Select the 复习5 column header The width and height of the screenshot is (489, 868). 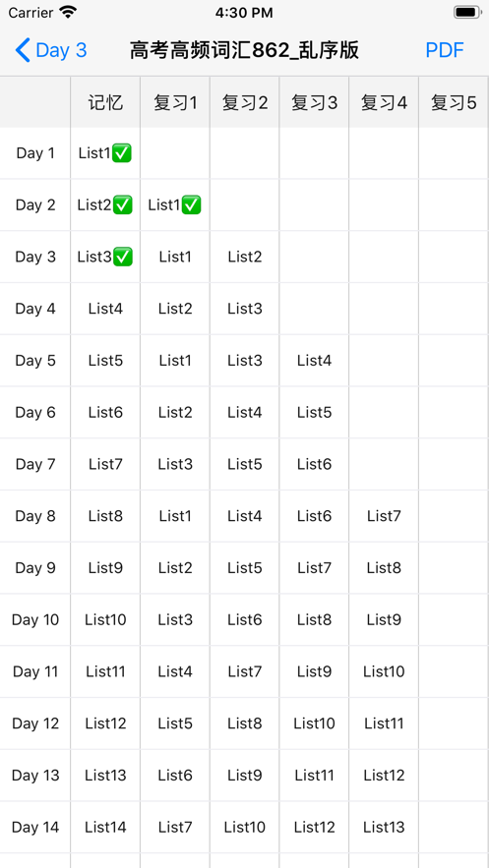coord(454,102)
